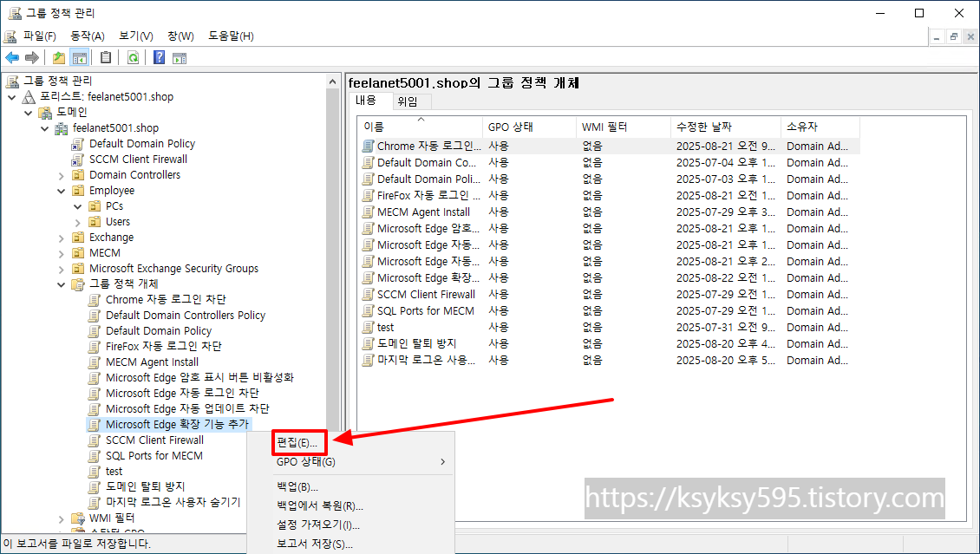Image resolution: width=980 pixels, height=554 pixels.
Task: Select the PCs OU under Employee
Action: [114, 206]
